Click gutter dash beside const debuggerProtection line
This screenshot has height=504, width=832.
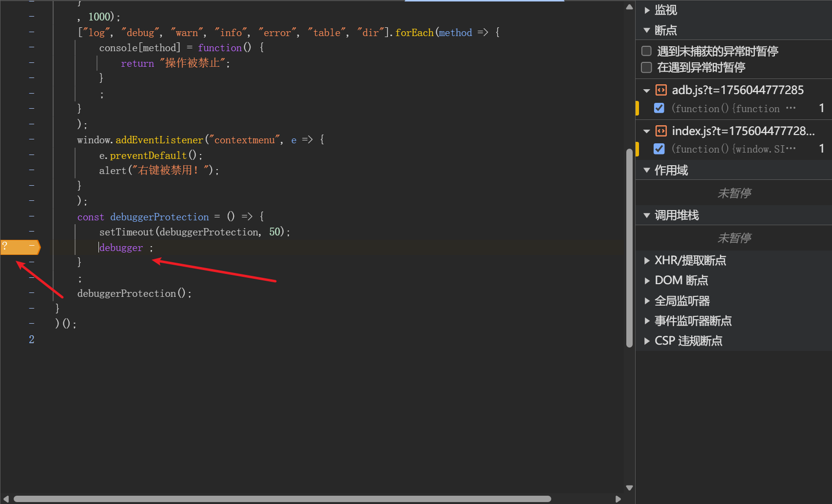[32, 216]
